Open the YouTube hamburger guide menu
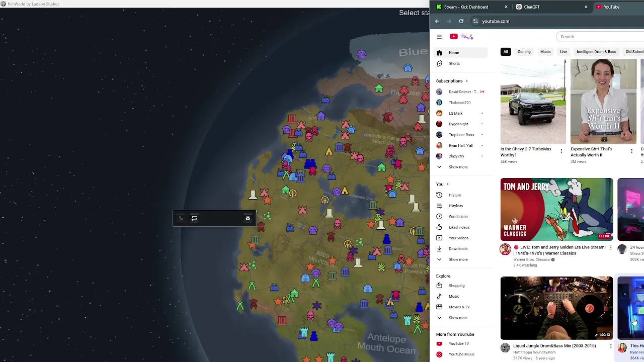This screenshot has height=362, width=644. click(439, 37)
